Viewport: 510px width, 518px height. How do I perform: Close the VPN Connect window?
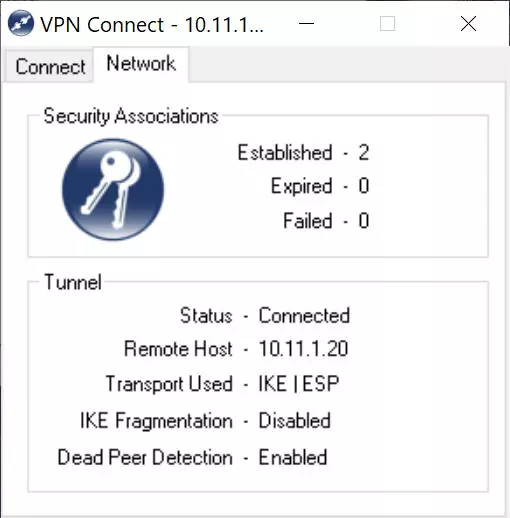[x=468, y=24]
